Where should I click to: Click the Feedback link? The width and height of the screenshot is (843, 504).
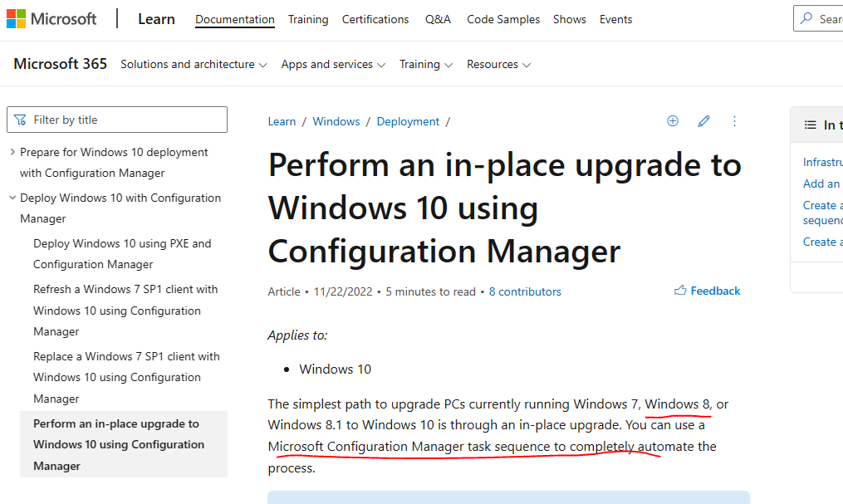point(715,291)
